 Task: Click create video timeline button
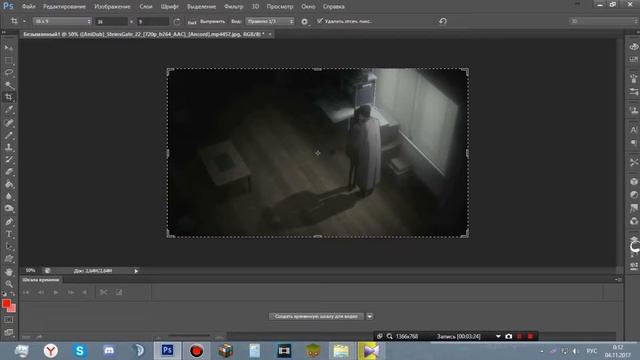click(316, 316)
